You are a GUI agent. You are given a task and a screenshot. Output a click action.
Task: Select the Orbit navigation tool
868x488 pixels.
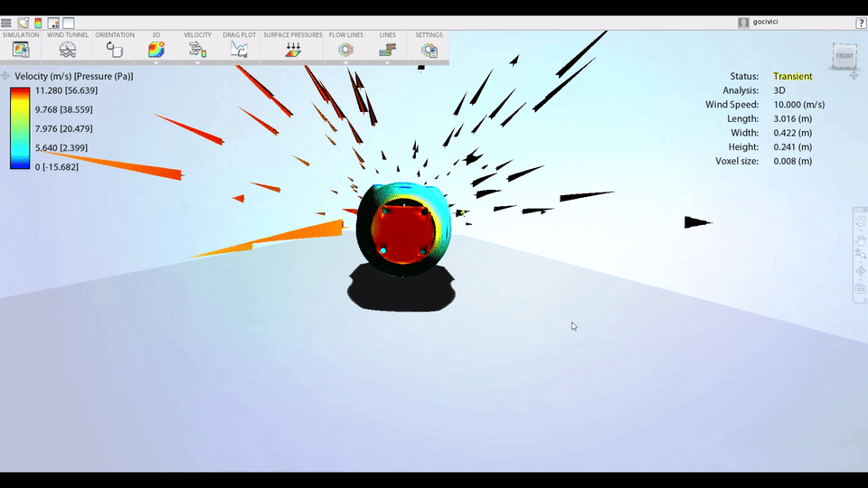click(x=860, y=271)
